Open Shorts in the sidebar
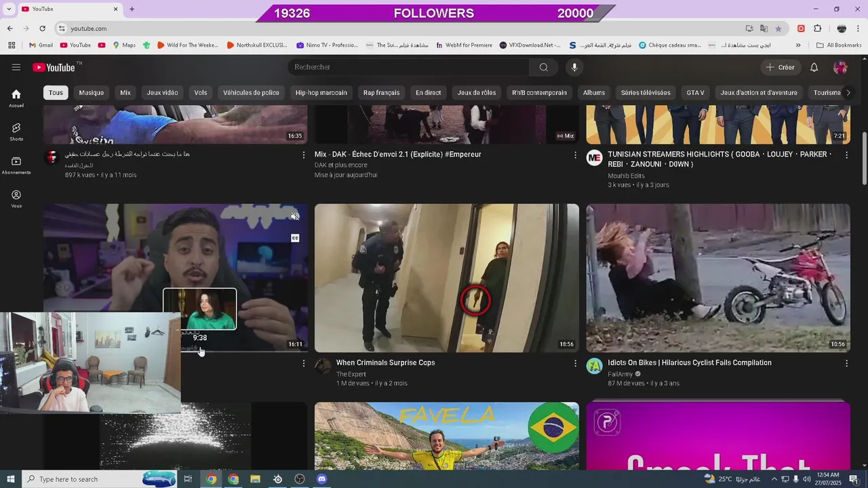Image resolution: width=868 pixels, height=488 pixels. point(16,131)
